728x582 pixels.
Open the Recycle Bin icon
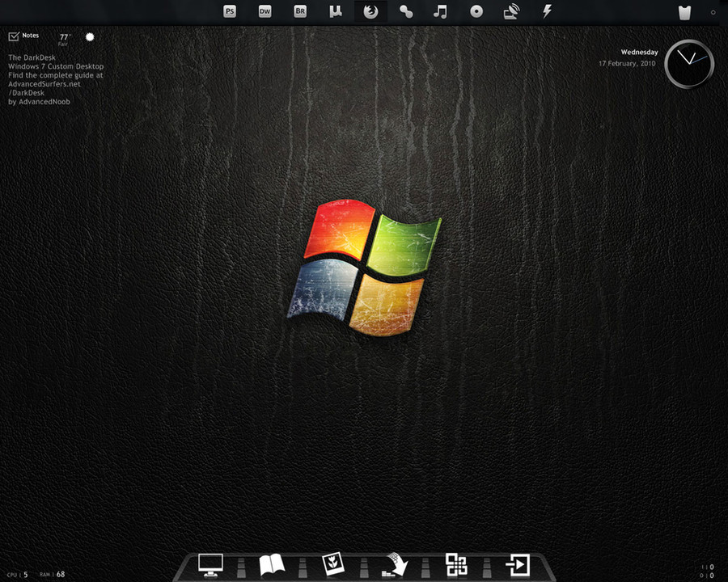tap(685, 12)
